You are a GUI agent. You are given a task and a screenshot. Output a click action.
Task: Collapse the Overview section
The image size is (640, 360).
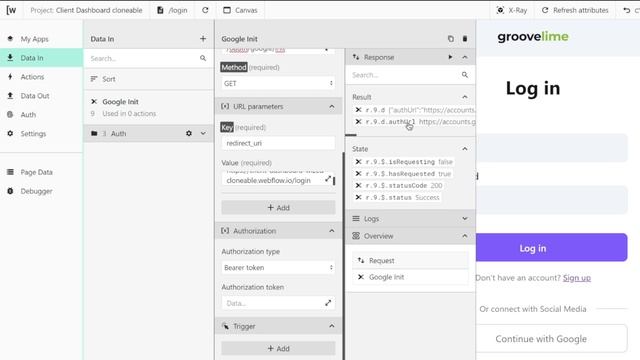pyautogui.click(x=464, y=236)
